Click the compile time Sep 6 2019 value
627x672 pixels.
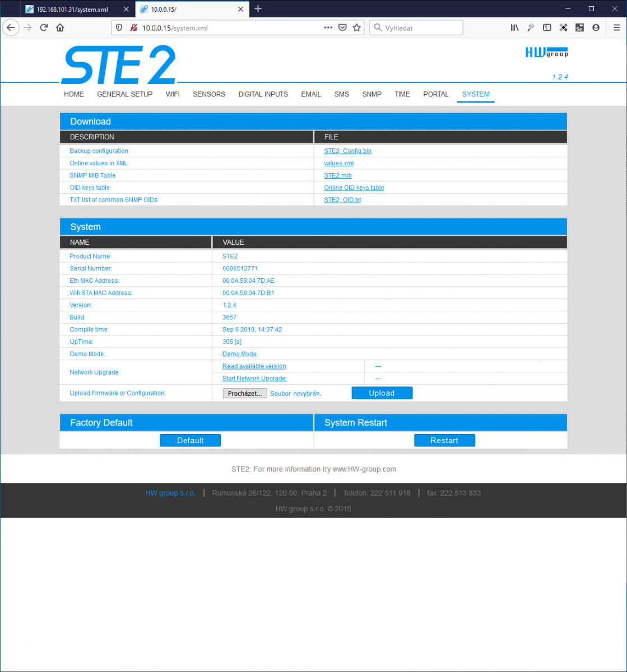click(x=252, y=330)
